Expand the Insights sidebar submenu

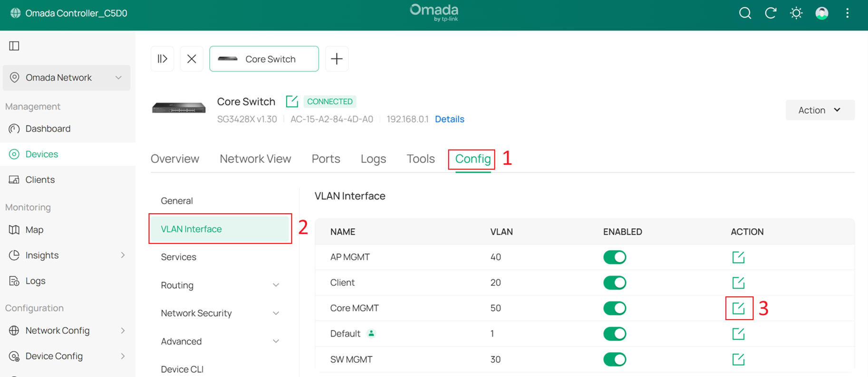click(123, 255)
